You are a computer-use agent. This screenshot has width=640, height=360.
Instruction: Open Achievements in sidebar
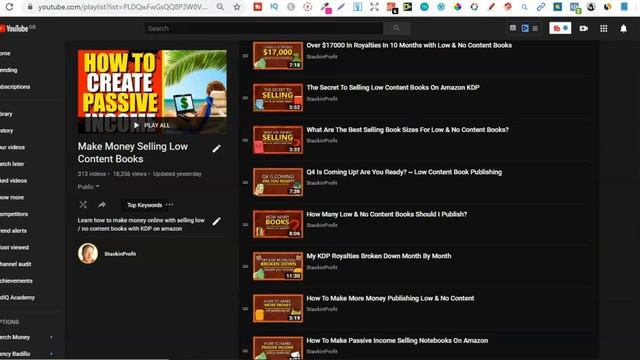16,281
